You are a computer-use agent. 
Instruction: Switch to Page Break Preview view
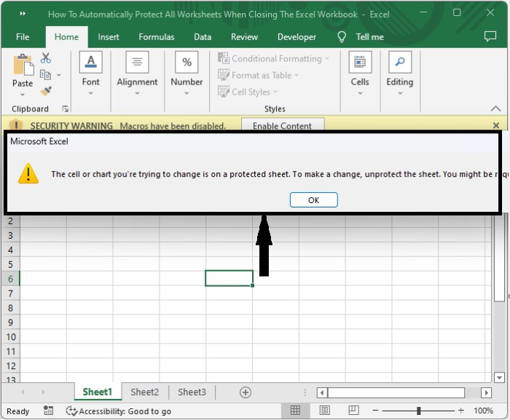(353, 411)
